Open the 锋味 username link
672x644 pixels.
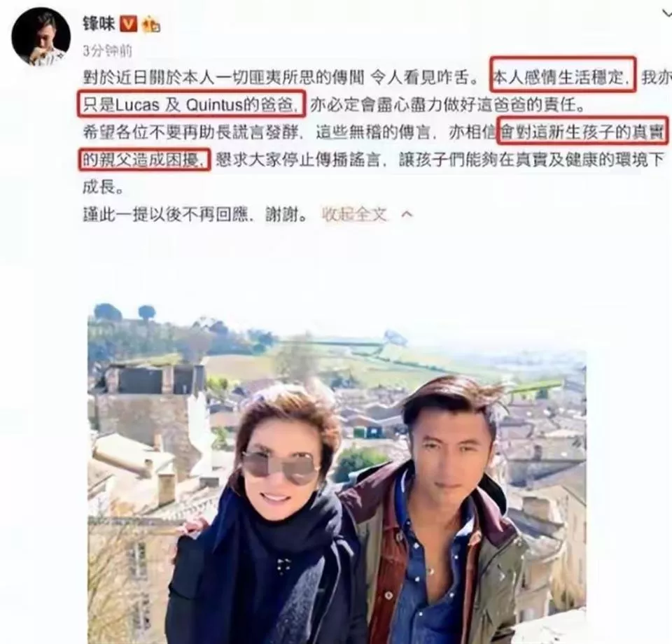tap(99, 24)
